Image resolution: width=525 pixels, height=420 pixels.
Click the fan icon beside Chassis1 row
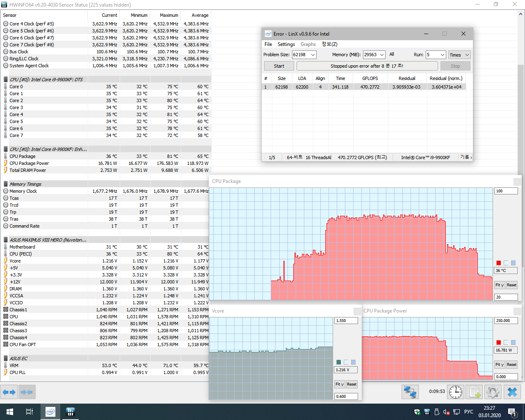6,310
